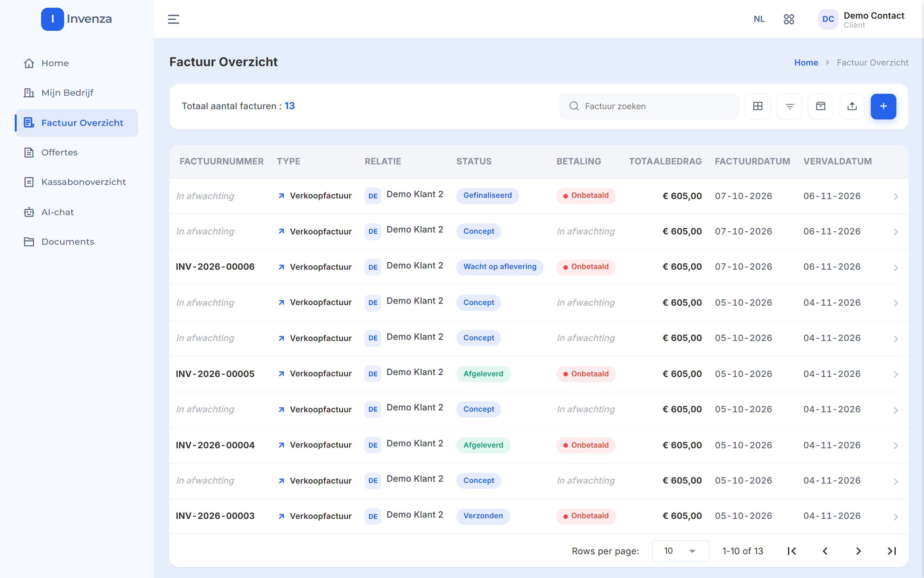Open Mijn Bedrijf in the sidebar

76,93
